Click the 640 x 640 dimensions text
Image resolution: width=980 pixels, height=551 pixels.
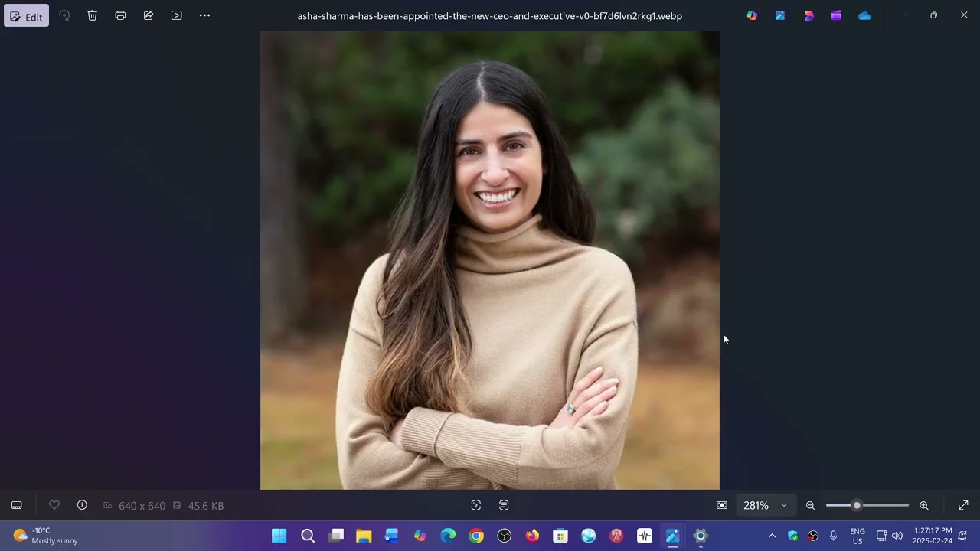(x=142, y=506)
